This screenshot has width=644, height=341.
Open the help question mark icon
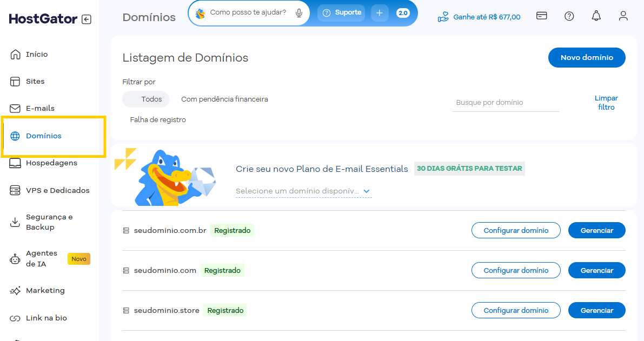pos(569,16)
